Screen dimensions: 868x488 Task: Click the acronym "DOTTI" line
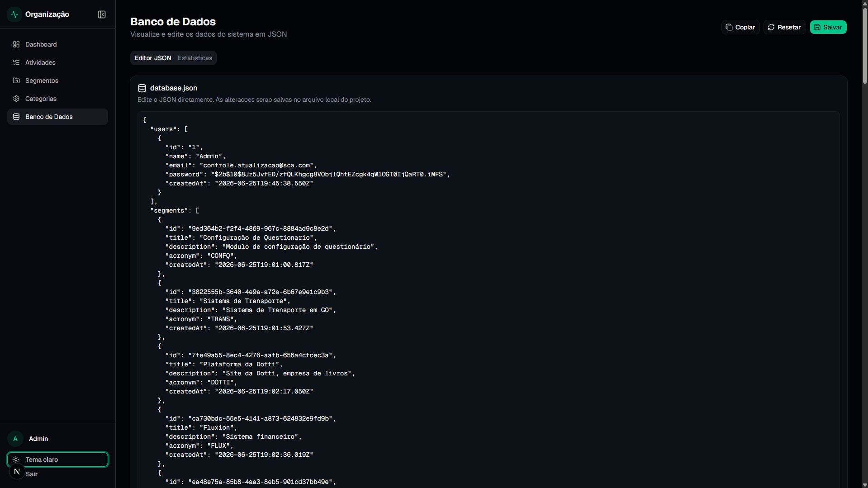tap(201, 383)
